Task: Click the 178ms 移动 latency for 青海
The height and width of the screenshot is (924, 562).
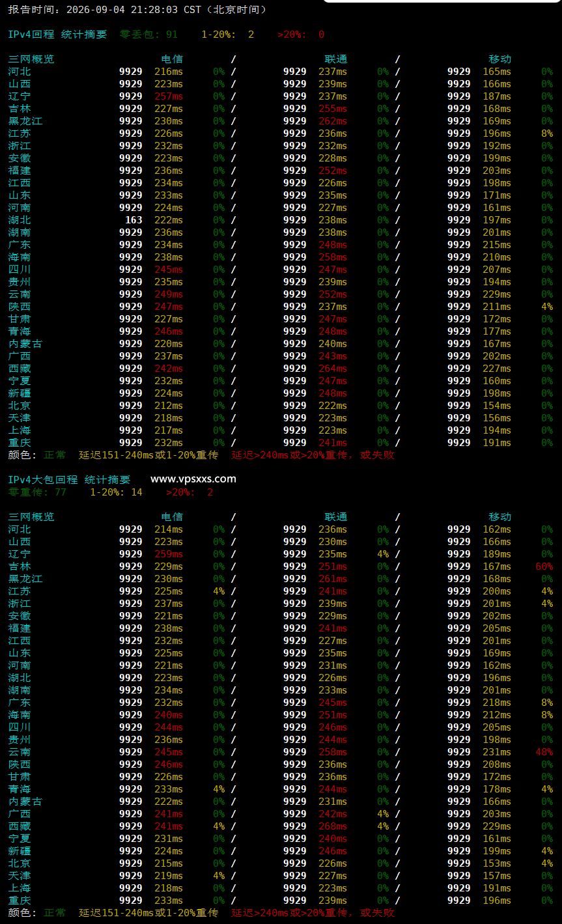Action: [x=497, y=789]
